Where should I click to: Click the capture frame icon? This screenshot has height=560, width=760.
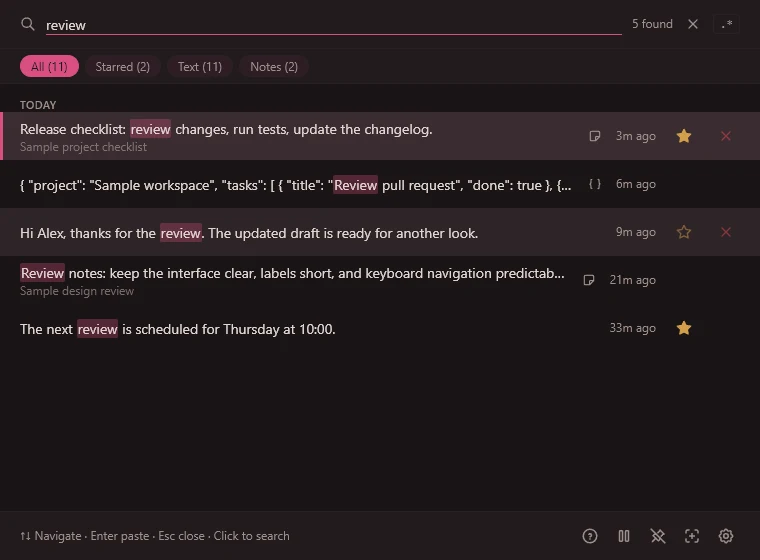[x=692, y=536]
